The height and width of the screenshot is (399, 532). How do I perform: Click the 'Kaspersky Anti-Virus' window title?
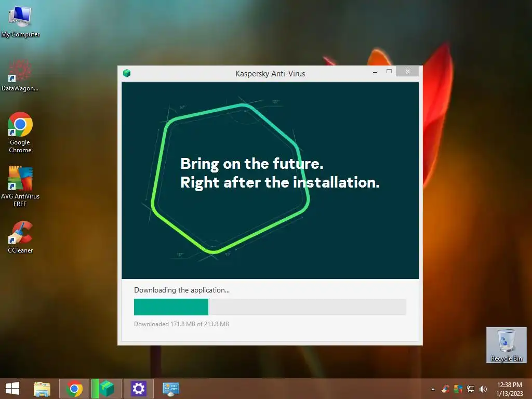coord(270,74)
